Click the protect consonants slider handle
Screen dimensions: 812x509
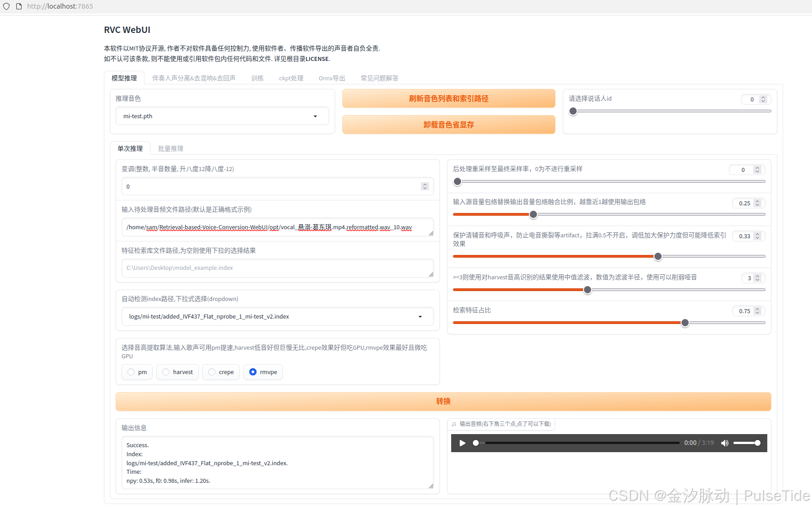658,256
